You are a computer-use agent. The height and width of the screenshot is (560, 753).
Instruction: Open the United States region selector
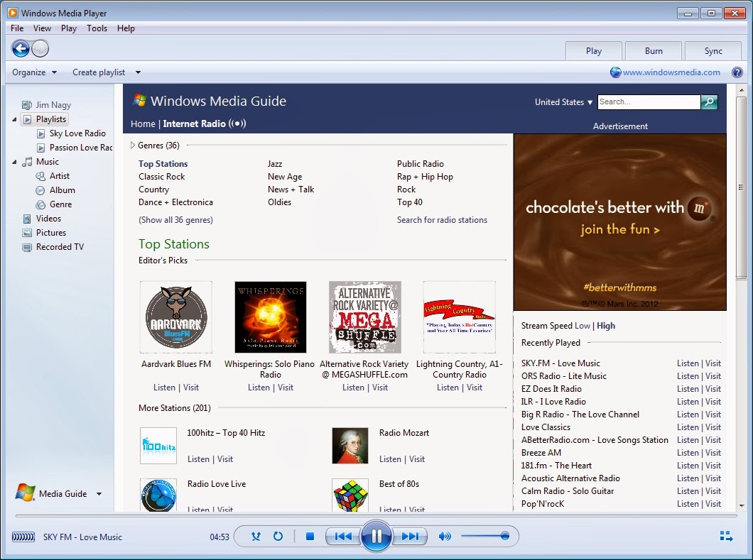click(x=562, y=102)
